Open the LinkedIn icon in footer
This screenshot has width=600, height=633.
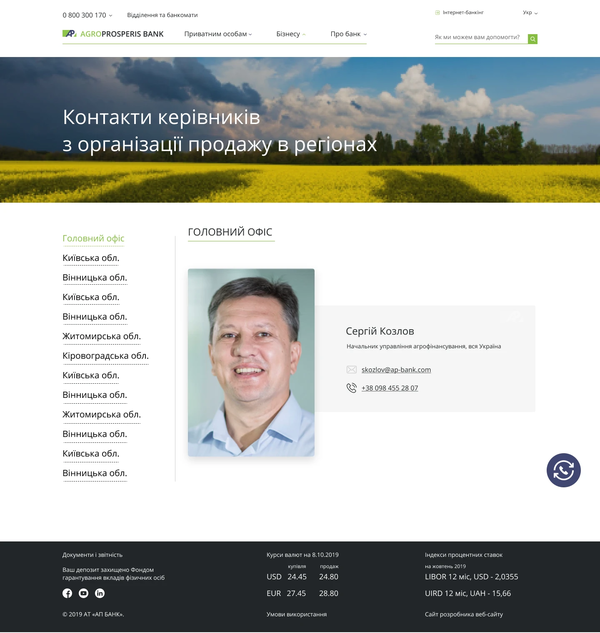tap(100, 593)
